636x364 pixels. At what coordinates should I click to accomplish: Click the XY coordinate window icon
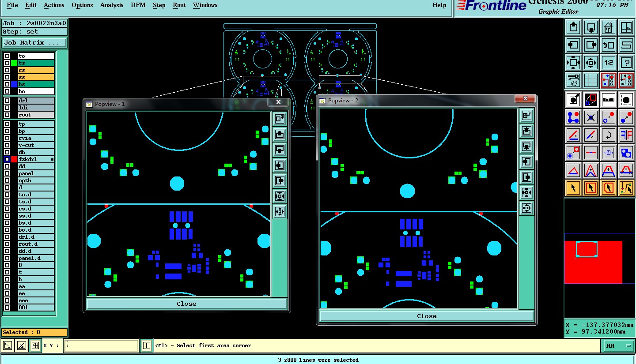tap(626, 27)
